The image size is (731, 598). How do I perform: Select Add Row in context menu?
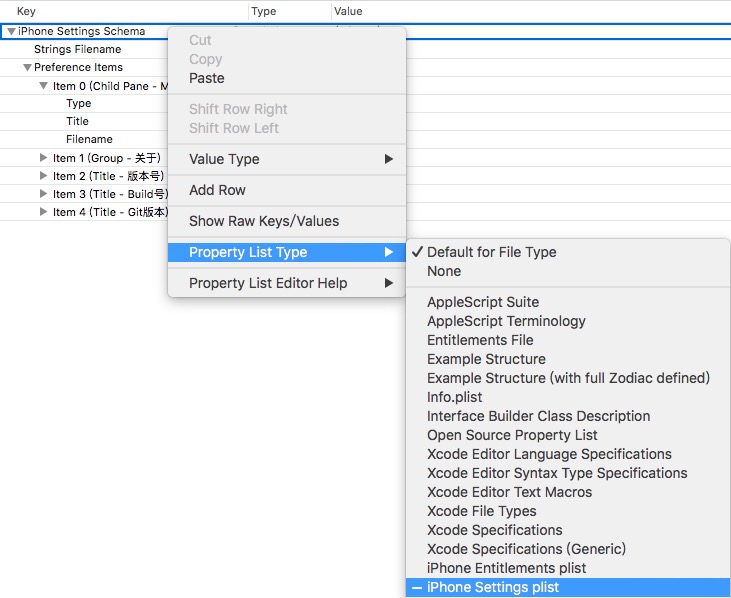pyautogui.click(x=217, y=190)
